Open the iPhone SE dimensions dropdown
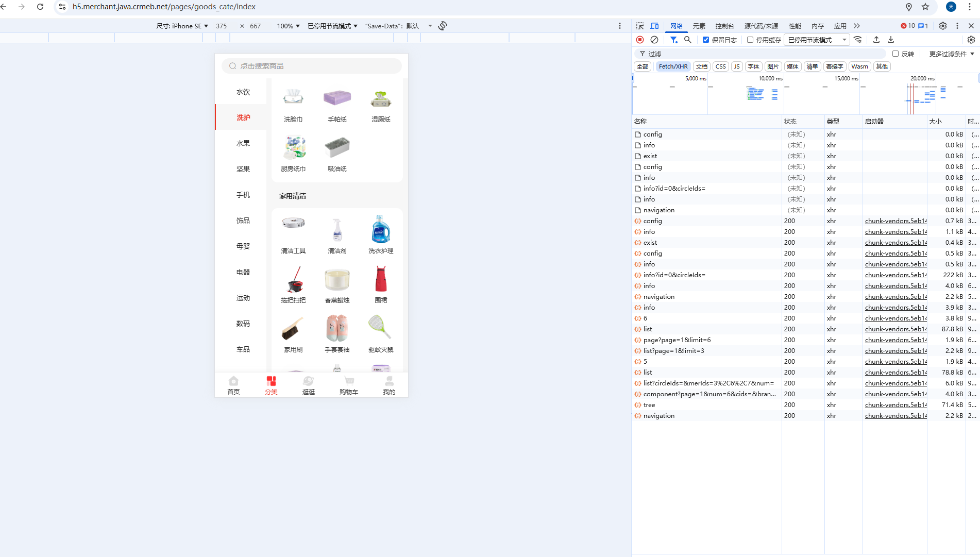The image size is (980, 557). tap(182, 26)
